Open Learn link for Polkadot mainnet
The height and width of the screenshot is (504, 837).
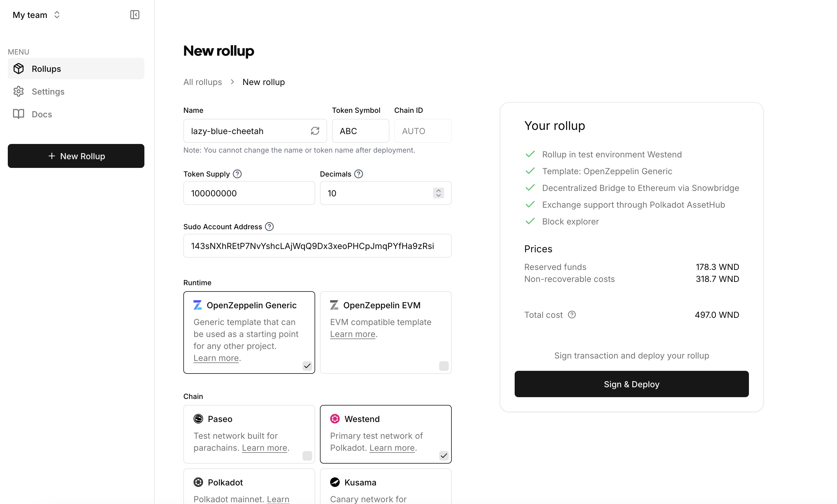click(x=278, y=499)
